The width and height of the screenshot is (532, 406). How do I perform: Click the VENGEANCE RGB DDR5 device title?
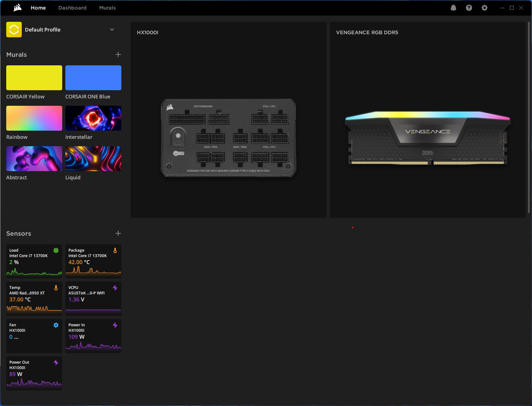367,32
